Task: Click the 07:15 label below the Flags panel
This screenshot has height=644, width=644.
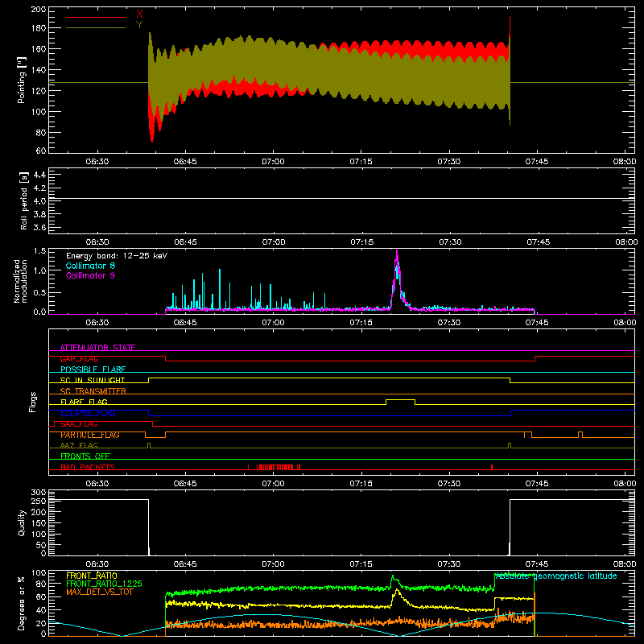Action: [361, 484]
